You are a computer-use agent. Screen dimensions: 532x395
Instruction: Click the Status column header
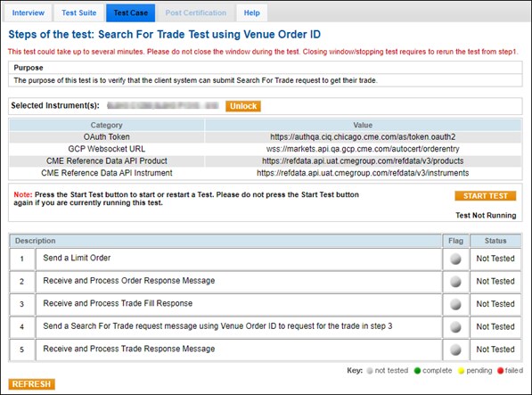(x=495, y=241)
